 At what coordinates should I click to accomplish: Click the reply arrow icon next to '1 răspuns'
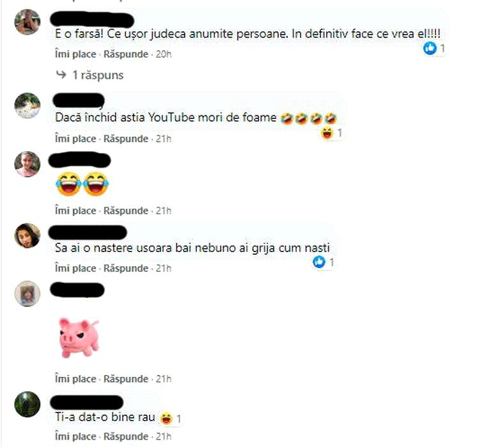point(61,75)
